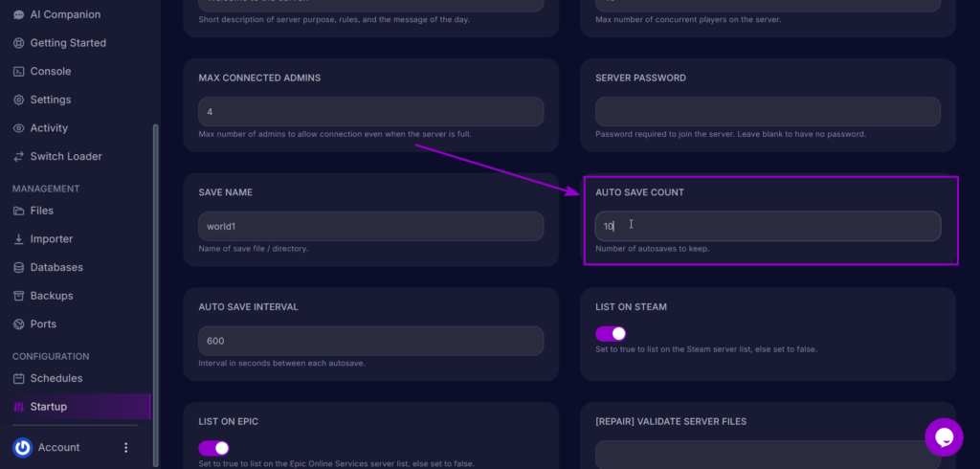The image size is (980, 469).
Task: Click the Activity eye icon
Action: click(x=19, y=128)
